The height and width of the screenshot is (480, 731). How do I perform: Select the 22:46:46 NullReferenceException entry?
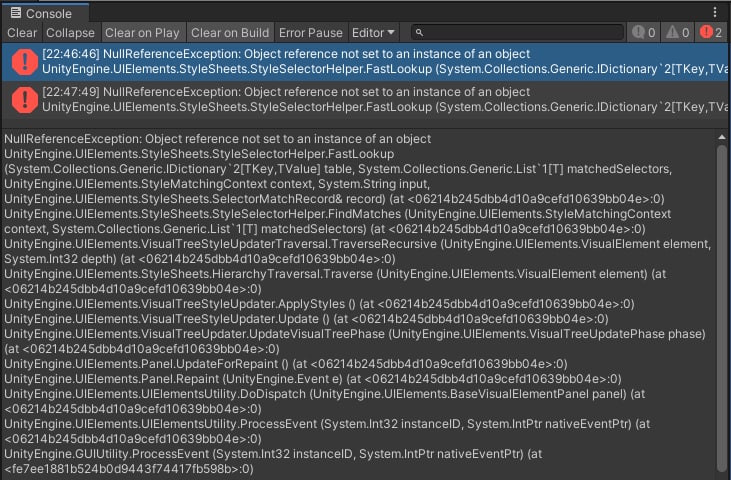(365, 62)
